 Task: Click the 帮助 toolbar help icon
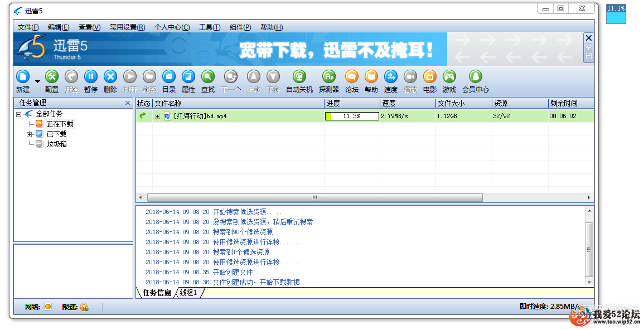click(x=371, y=77)
